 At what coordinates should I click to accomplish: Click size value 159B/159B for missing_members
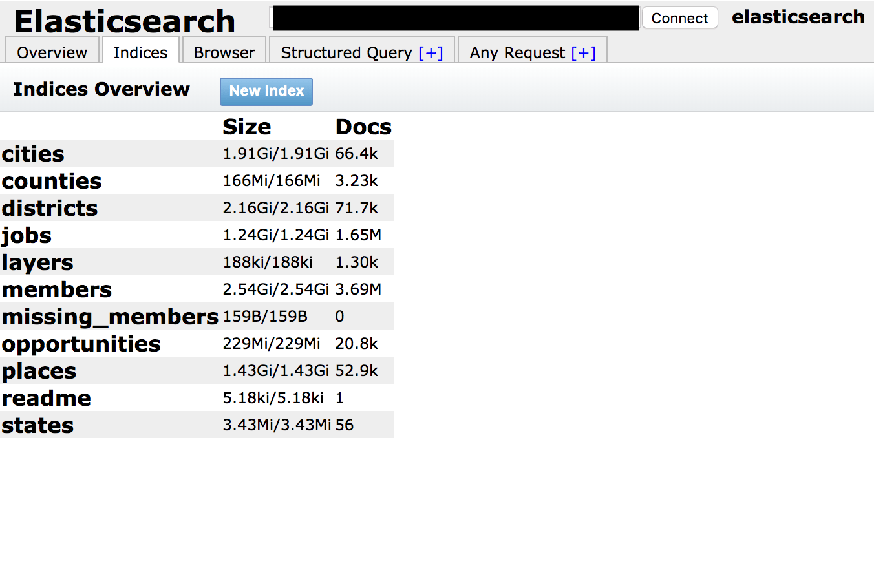(265, 317)
